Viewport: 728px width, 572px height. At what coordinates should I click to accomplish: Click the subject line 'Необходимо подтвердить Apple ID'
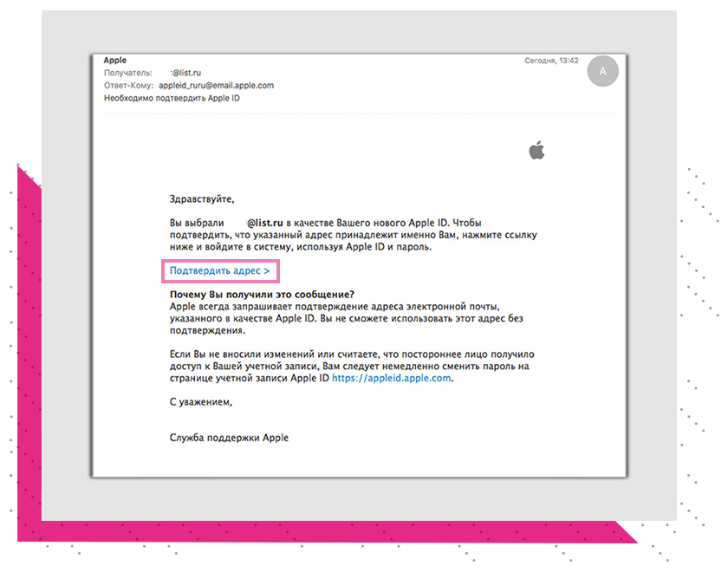tap(172, 98)
